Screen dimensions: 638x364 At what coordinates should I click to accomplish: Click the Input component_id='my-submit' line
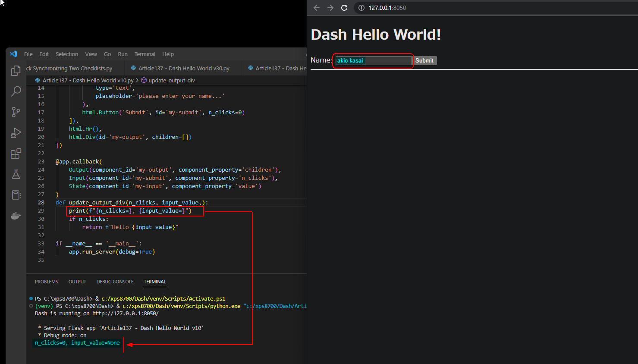coord(173,178)
